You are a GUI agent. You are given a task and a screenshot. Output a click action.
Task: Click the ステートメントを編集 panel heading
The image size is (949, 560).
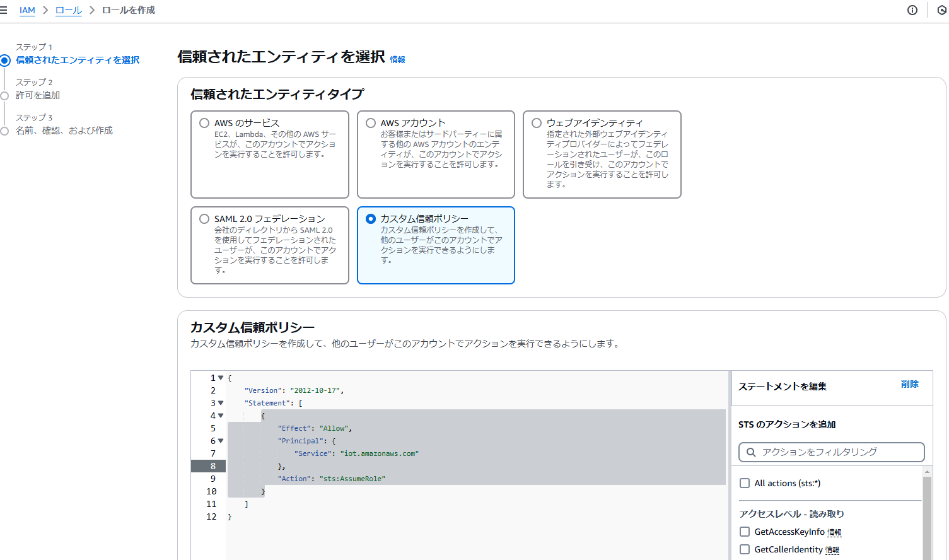[x=783, y=387]
